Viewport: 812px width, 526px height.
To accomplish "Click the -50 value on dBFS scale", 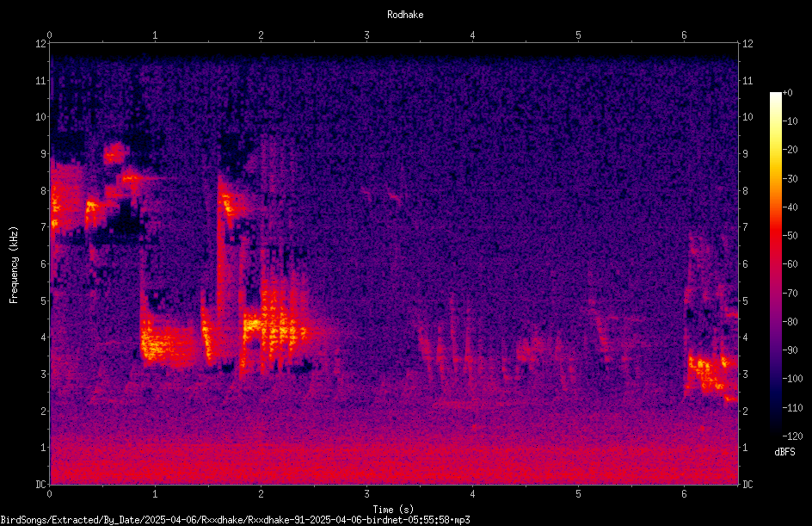I will (x=790, y=235).
